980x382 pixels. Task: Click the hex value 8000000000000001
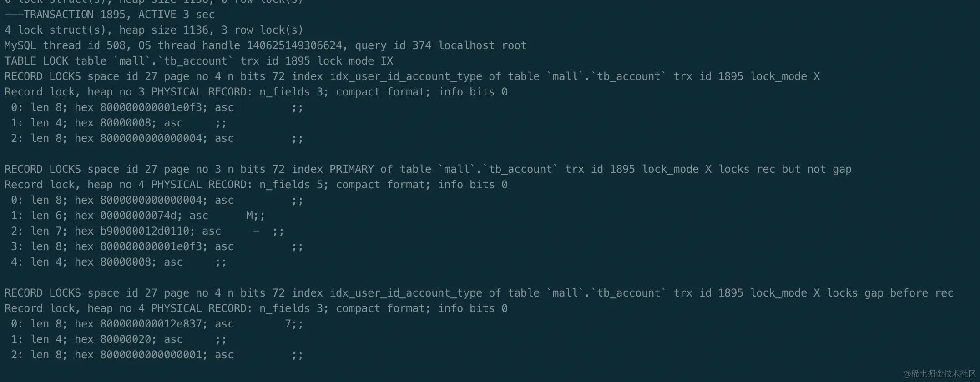tap(151, 355)
